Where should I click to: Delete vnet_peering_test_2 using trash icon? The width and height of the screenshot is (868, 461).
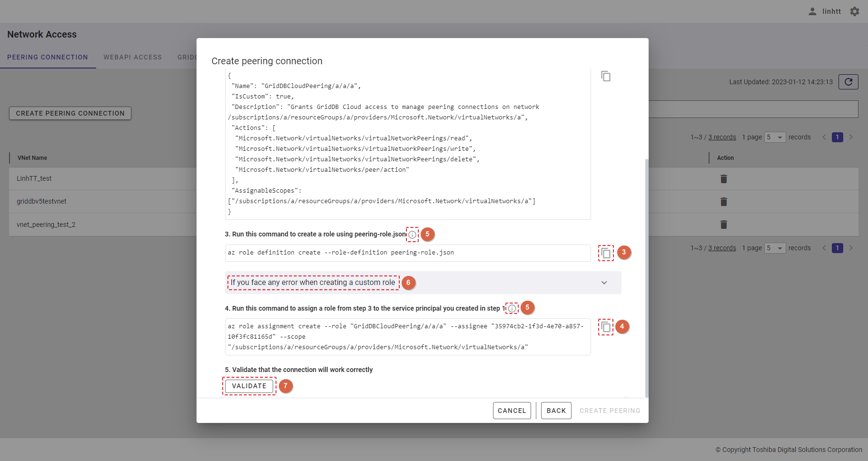pyautogui.click(x=723, y=225)
